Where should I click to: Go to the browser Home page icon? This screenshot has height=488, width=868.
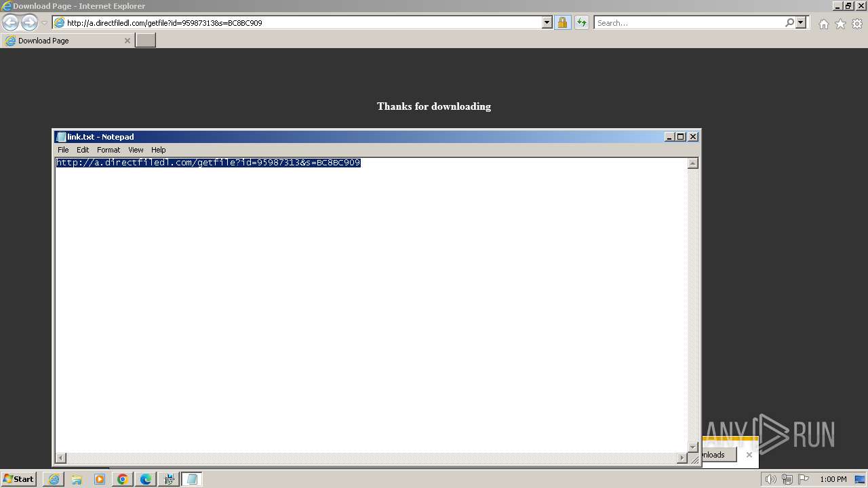(x=823, y=24)
